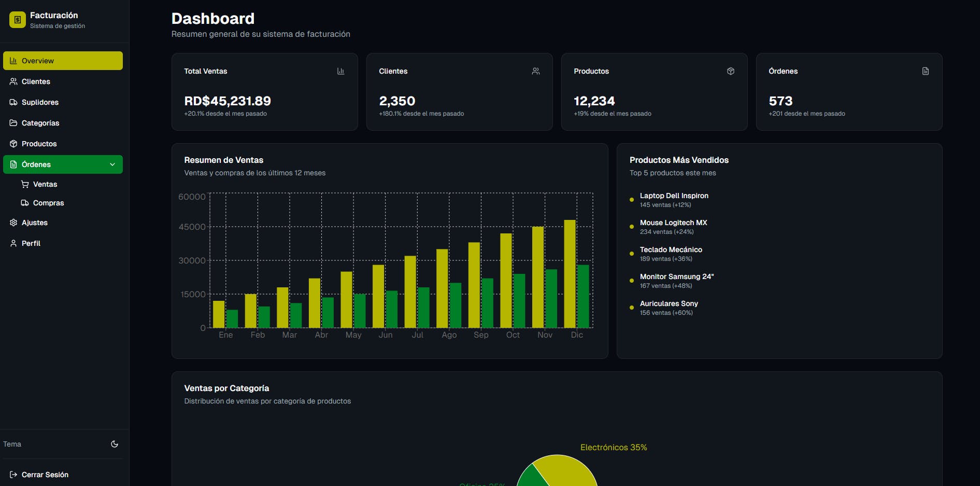This screenshot has width=980, height=486.
Task: Click the Suplidores truck icon in sidebar
Action: pyautogui.click(x=13, y=102)
